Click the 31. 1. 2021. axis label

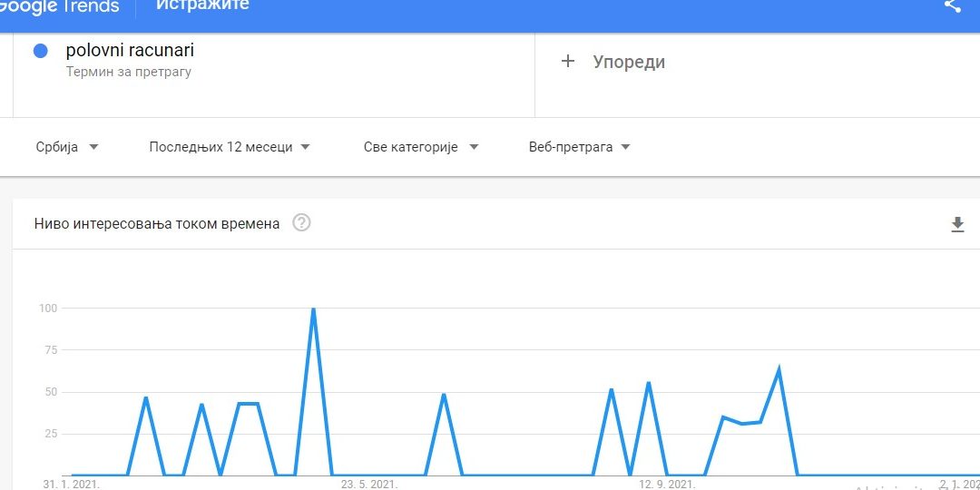(x=72, y=484)
